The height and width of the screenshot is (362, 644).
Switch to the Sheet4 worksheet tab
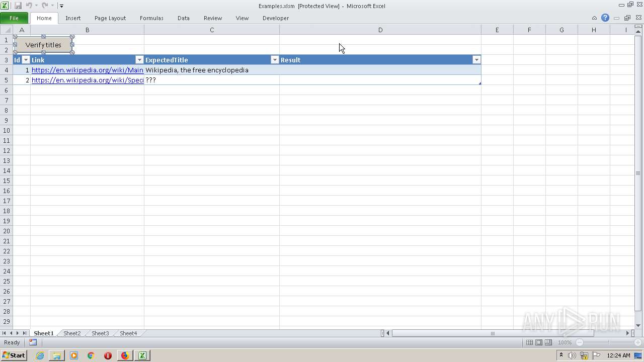click(128, 333)
